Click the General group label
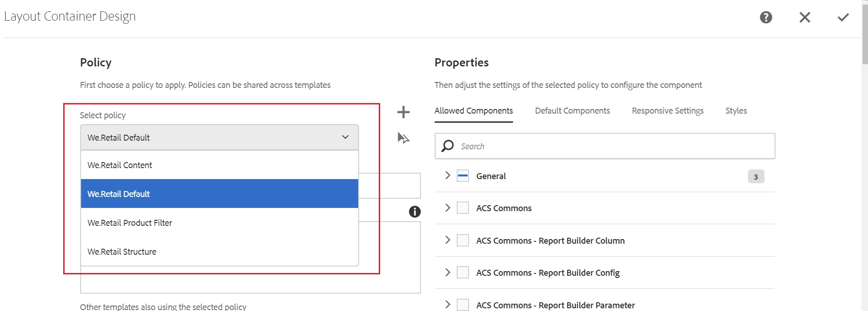868x311 pixels. [x=491, y=176]
